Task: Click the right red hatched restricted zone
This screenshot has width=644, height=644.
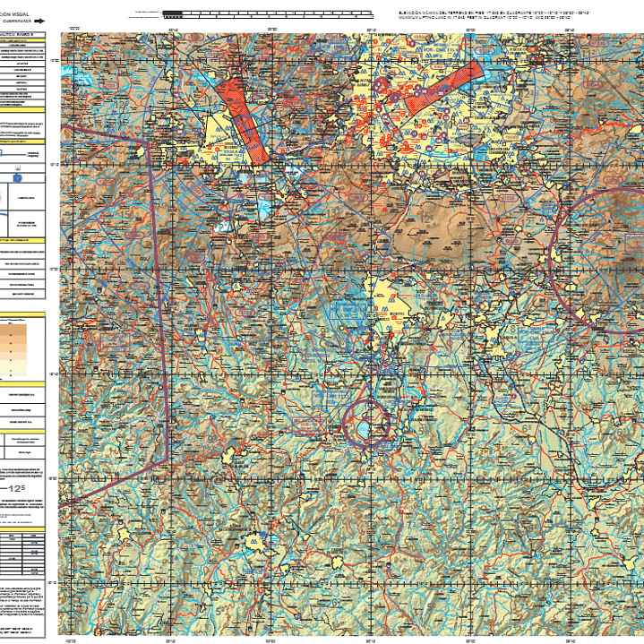Action: coord(442,86)
